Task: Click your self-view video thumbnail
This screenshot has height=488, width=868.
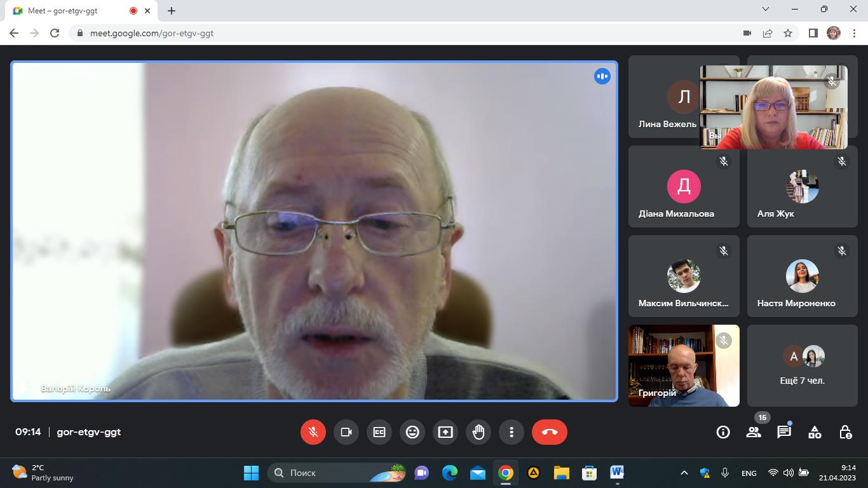Action: [773, 107]
